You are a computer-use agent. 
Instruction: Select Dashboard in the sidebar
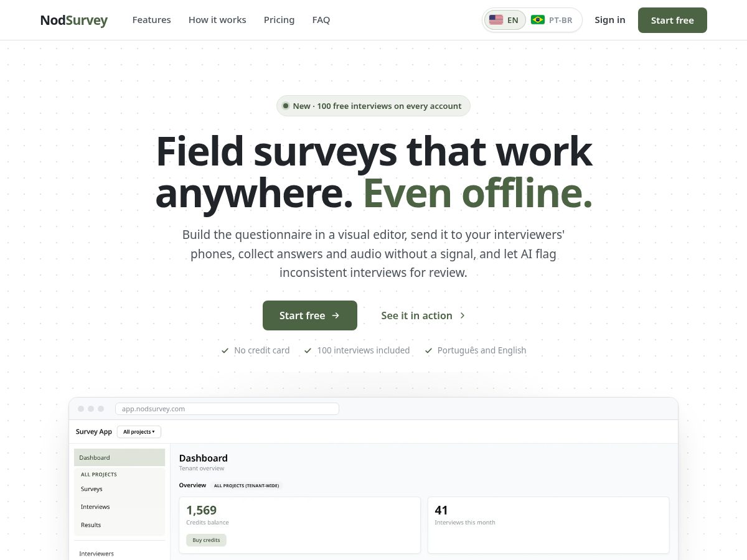[x=120, y=457]
